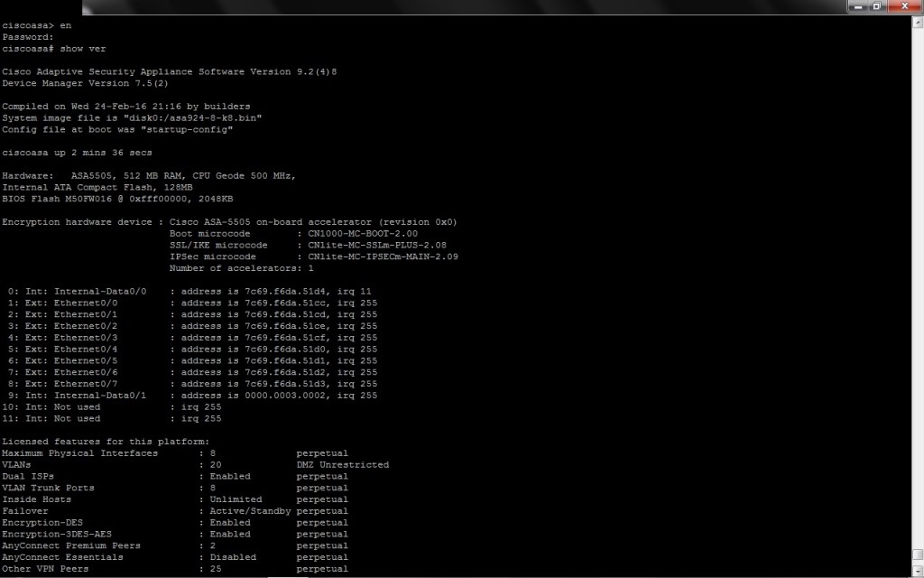Viewport: 924px width, 578px height.
Task: Click the '10: Int: Not used' row
Action: pos(112,407)
